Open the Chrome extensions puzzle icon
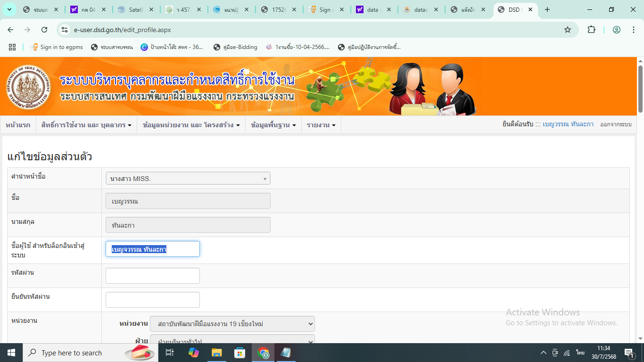This screenshot has height=362, width=644. [591, 30]
